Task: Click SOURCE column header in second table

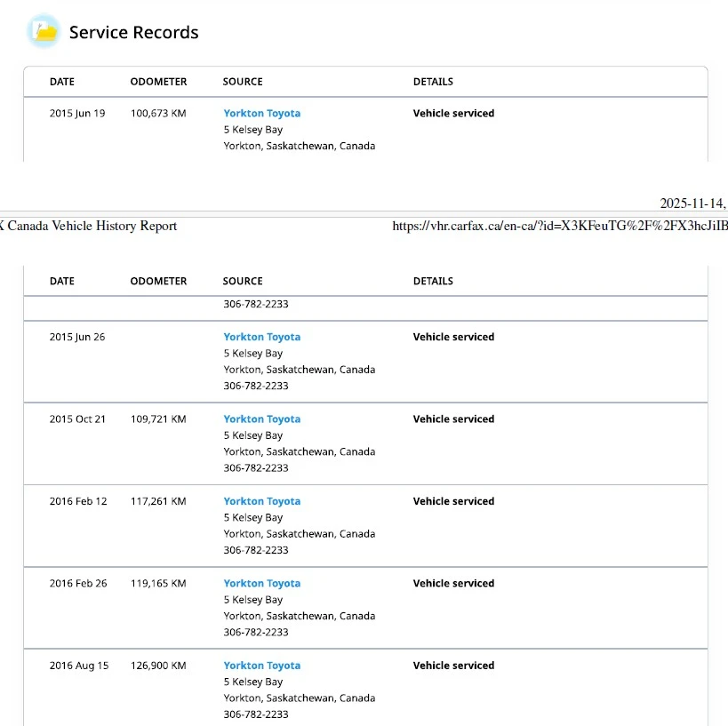Action: click(243, 282)
